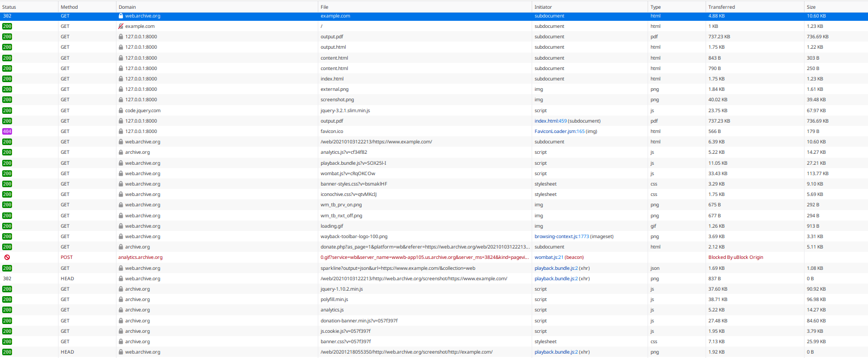Select the jquery-1.10.2.min.js request
The height and width of the screenshot is (358, 868).
434,289
